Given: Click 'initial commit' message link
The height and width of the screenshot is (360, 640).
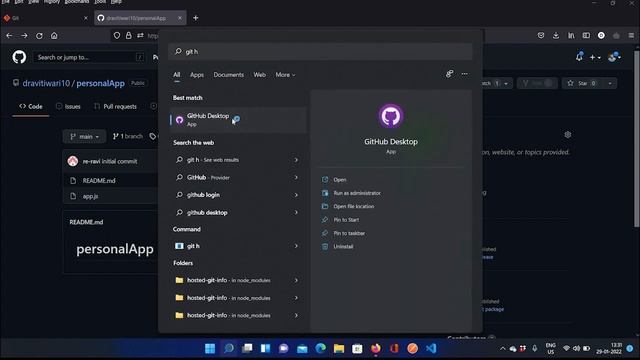Looking at the screenshot, I should [119, 161].
